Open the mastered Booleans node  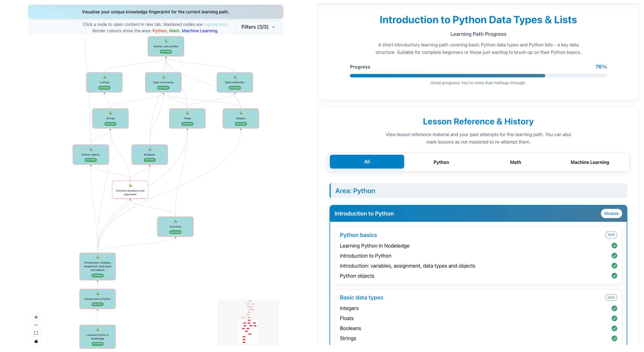pyautogui.click(x=150, y=155)
